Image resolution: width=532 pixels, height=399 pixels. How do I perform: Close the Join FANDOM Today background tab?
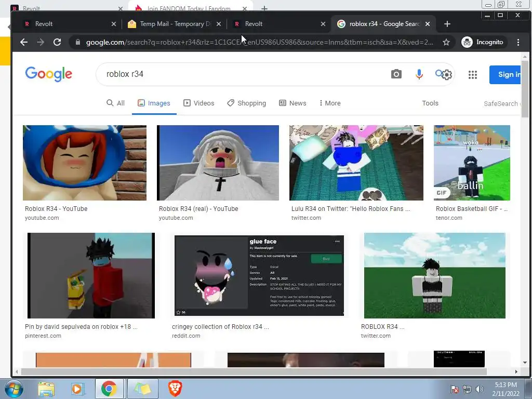pyautogui.click(x=244, y=8)
